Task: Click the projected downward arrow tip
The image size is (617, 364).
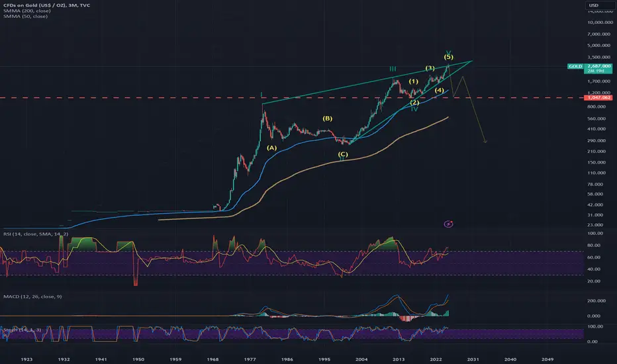Action: coord(485,141)
